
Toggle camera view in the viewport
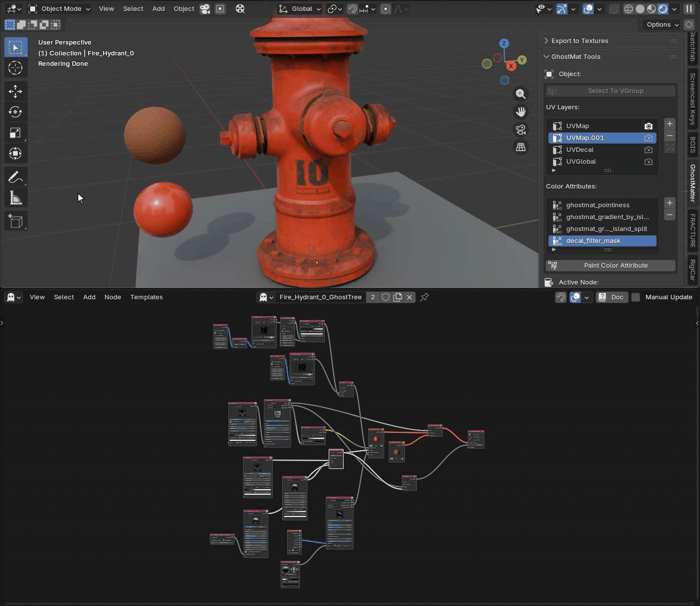(x=521, y=130)
